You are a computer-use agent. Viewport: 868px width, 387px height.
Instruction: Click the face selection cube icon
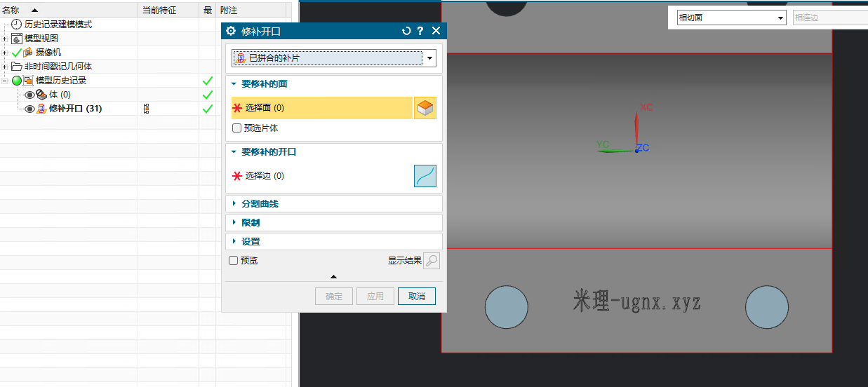click(x=425, y=108)
